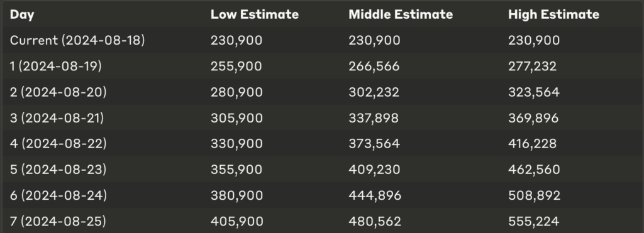This screenshot has width=644, height=233.
Task: Click the 6 (2024-08-24) day cell
Action: [x=58, y=195]
